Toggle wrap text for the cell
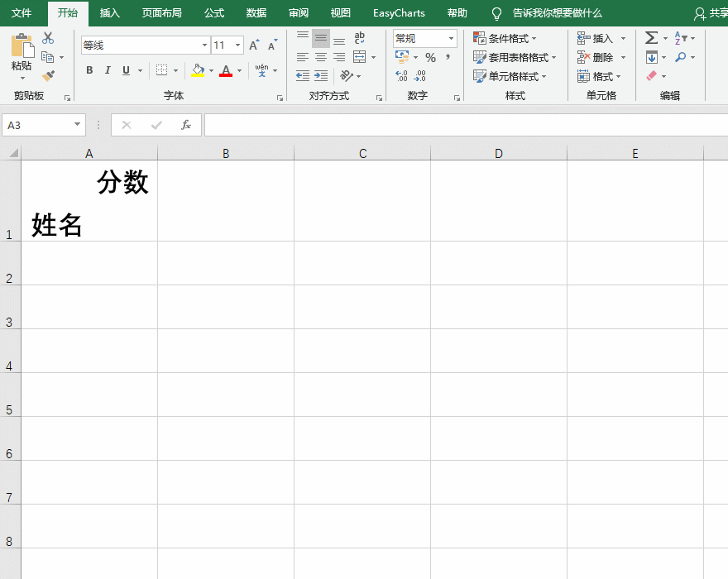Image resolution: width=728 pixels, height=579 pixels. (358, 37)
